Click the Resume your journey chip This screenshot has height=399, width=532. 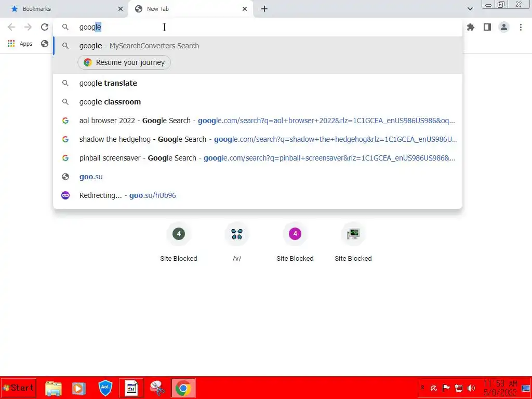point(124,62)
